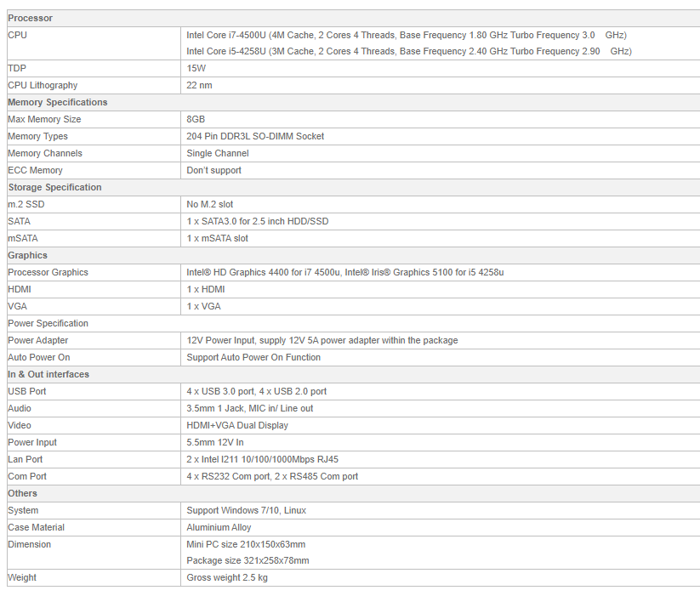
Task: Select the 1 x mSATA slot cell
Action: pyautogui.click(x=217, y=238)
